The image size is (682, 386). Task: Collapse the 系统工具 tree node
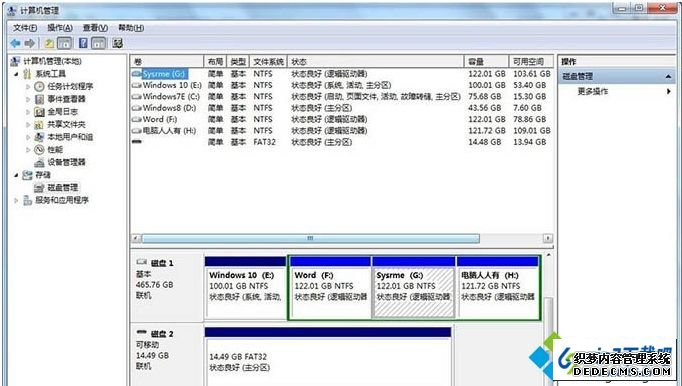tap(16, 74)
